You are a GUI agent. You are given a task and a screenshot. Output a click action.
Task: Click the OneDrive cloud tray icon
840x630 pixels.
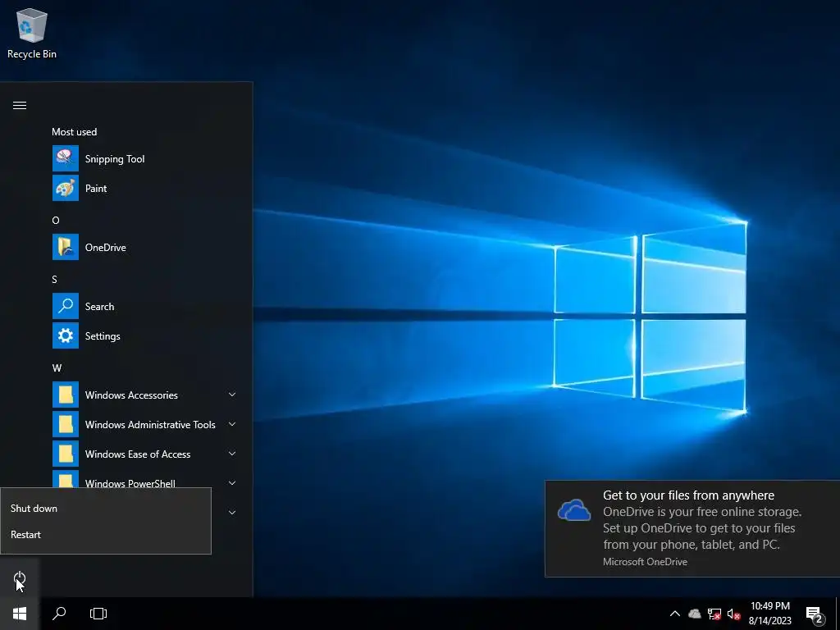694,614
